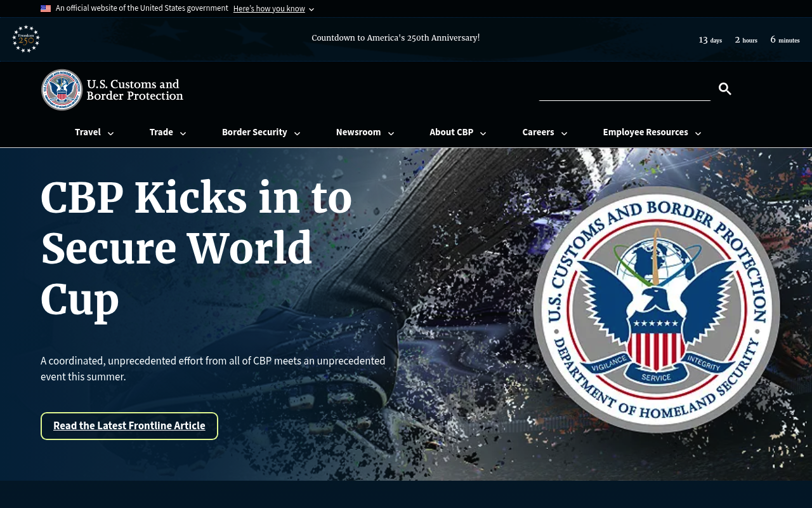
Task: Expand the Careers chevron arrow
Action: coord(564,133)
